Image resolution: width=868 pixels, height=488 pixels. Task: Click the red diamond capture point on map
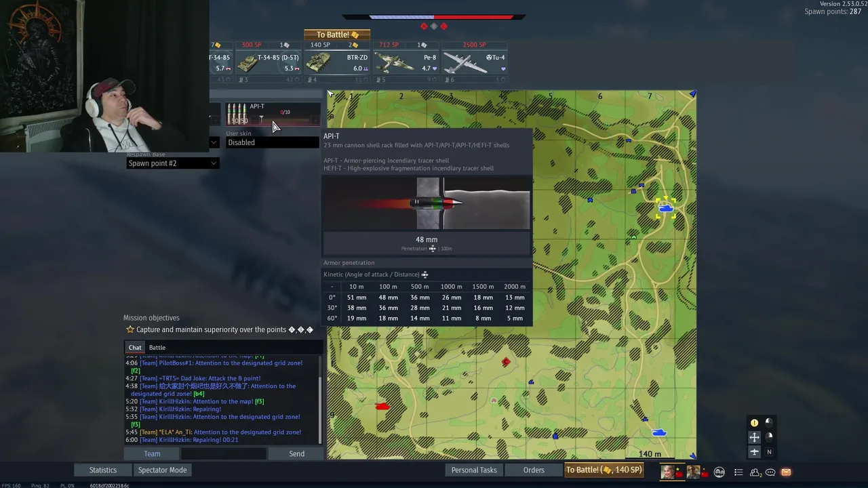[x=506, y=363]
